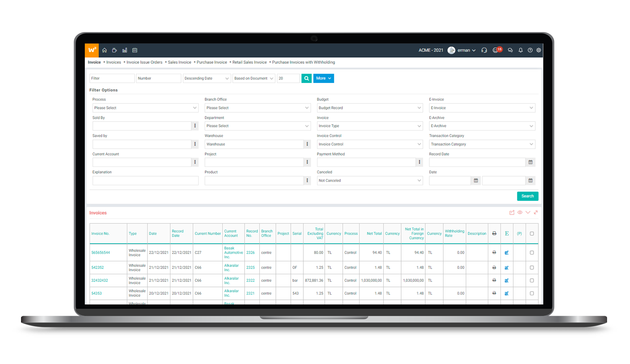Screen dimensions: 630x364
Task: Check the box for invoice 32432432
Action: (531, 280)
